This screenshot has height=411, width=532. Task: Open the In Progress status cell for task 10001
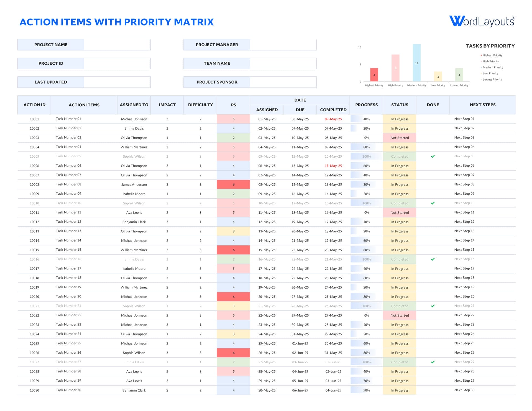(400, 119)
